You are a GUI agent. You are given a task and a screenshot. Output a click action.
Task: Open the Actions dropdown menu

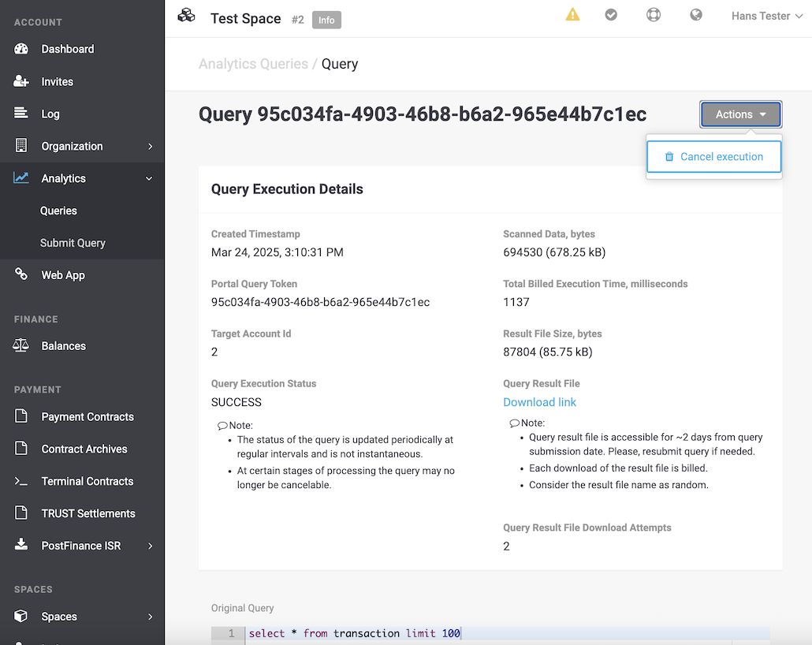pos(739,114)
